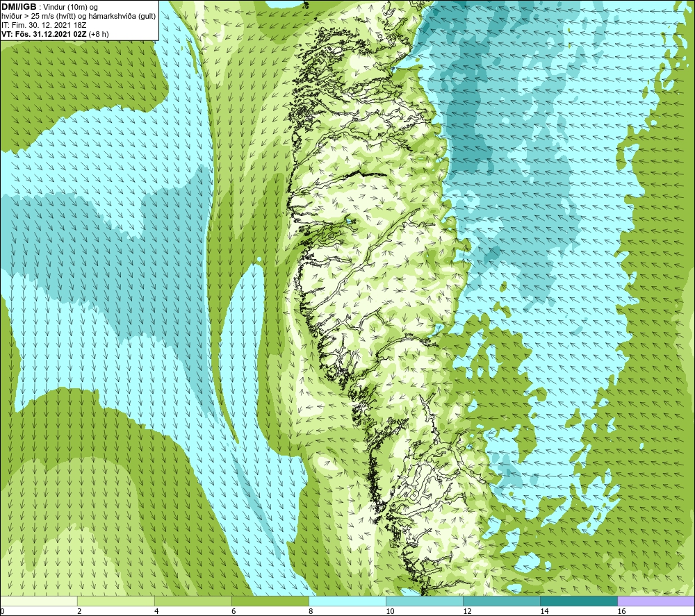
Task: Click the legend value '10'
Action: (x=390, y=612)
